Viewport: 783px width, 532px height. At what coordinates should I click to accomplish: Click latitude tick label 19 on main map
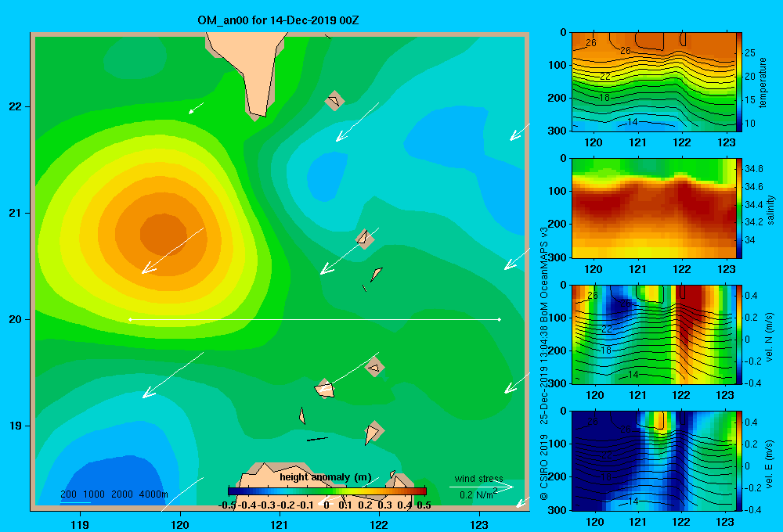click(x=16, y=426)
